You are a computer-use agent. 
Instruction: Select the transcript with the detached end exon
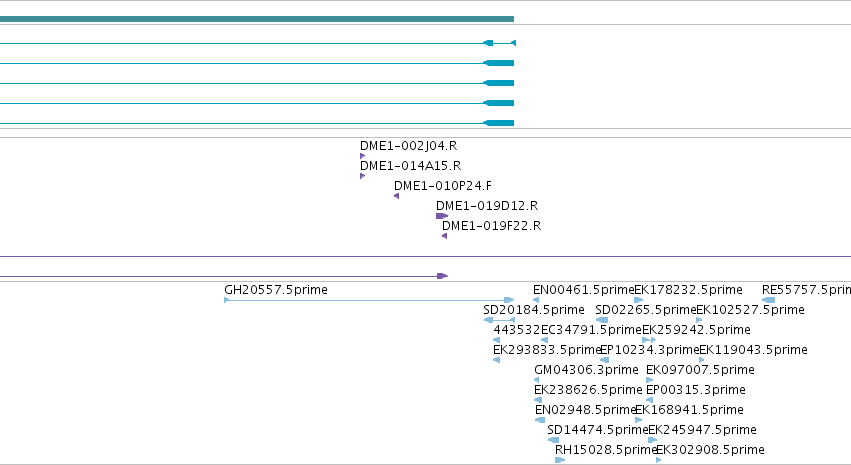258,43
